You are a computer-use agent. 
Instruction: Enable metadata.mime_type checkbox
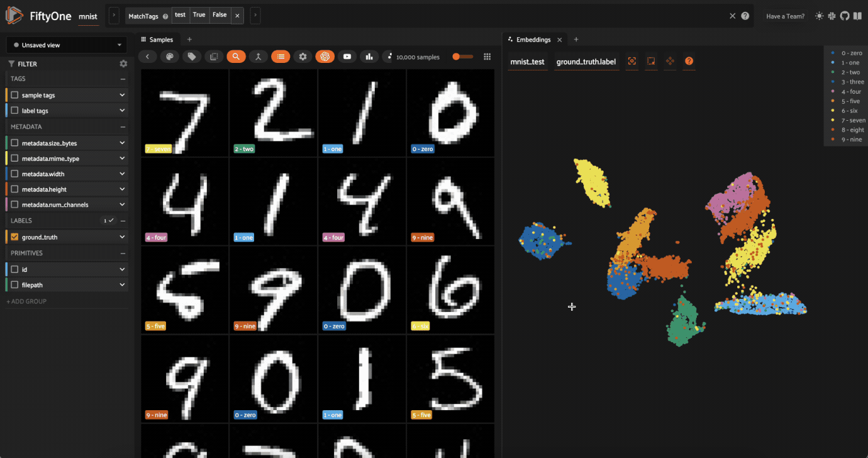[14, 159]
